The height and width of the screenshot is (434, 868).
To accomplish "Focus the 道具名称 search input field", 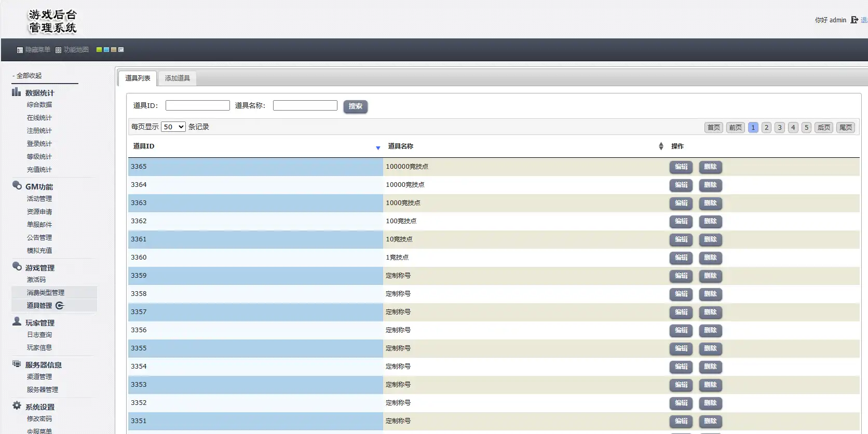I will pyautogui.click(x=305, y=105).
